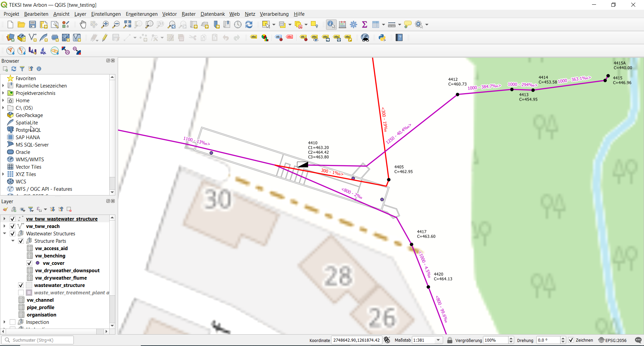Screen dimensions: 644x346
Task: Collapse the Structure Parts group
Action: (x=13, y=241)
